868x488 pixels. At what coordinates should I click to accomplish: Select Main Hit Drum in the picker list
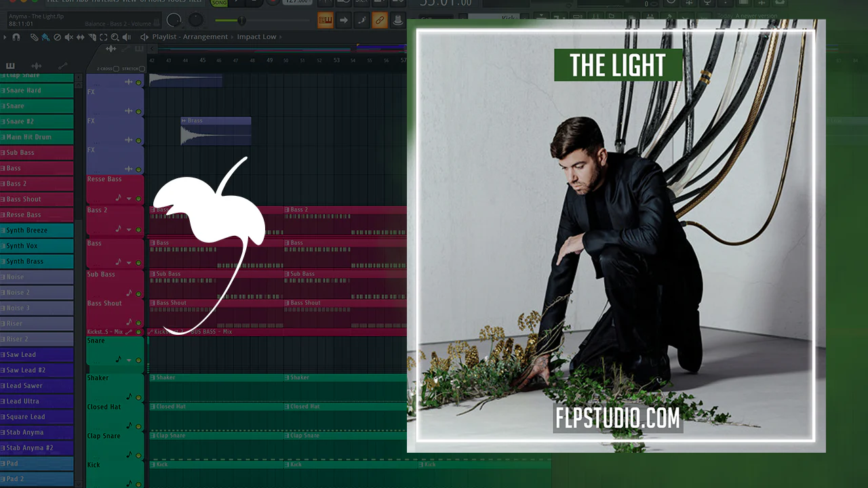(37, 137)
